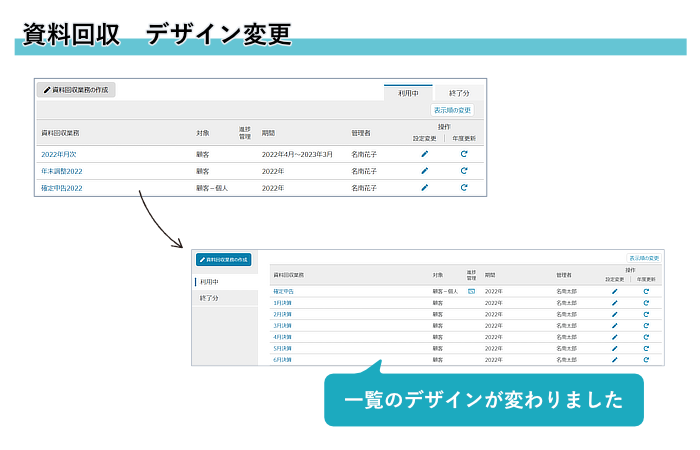Click the year update icon for 2022年月次
Viewport: 700px width, 450px height.
click(x=464, y=155)
